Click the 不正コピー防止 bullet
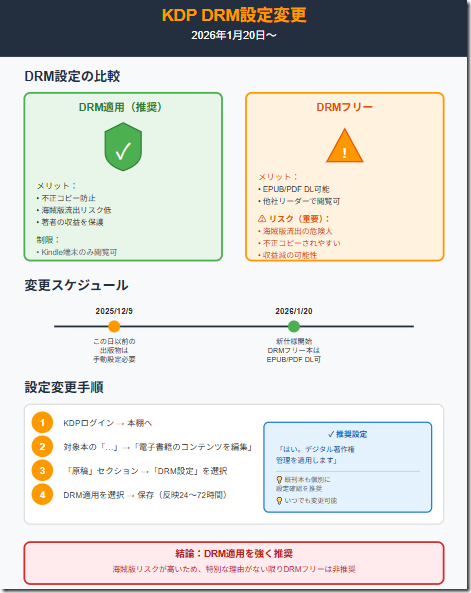 pos(66,198)
